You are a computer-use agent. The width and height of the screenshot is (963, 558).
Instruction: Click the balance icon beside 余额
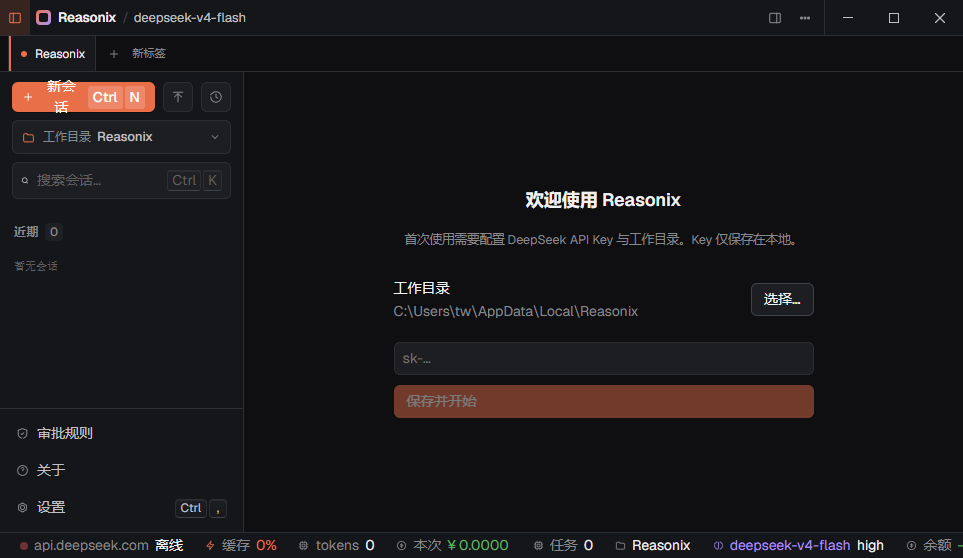coord(911,545)
